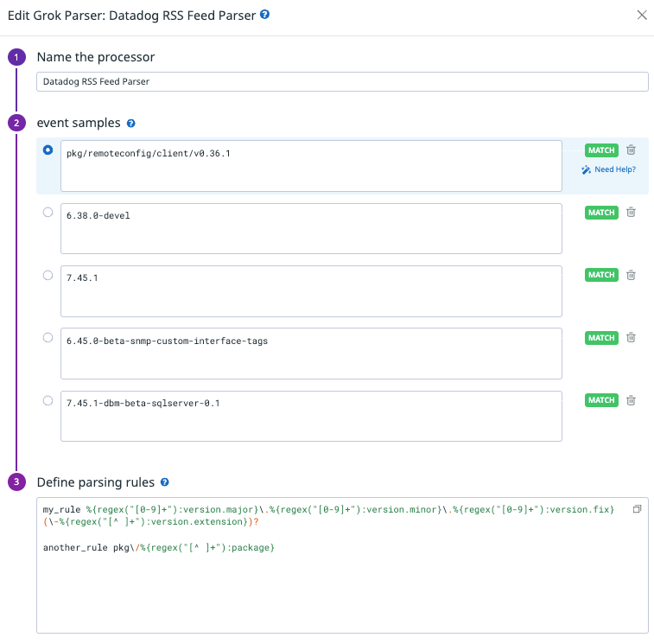Delete the 6.38.0-devel sample
Screen dimensions: 654x644
tap(631, 213)
